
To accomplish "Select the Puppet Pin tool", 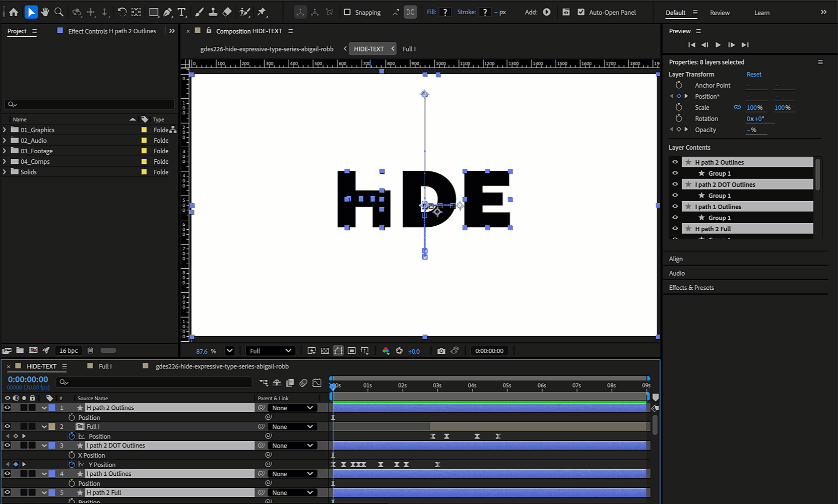I will click(262, 12).
